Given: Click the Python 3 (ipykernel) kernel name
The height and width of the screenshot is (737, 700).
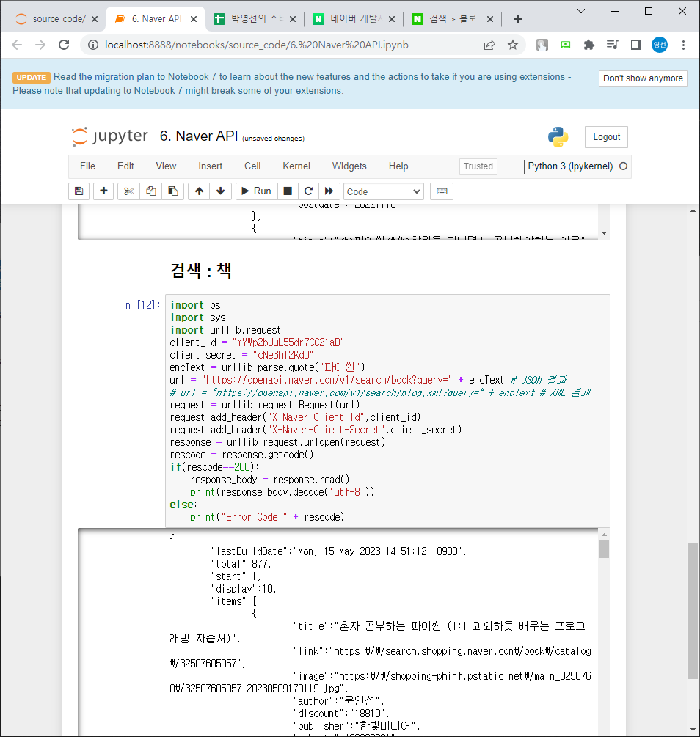Looking at the screenshot, I should click(x=570, y=166).
